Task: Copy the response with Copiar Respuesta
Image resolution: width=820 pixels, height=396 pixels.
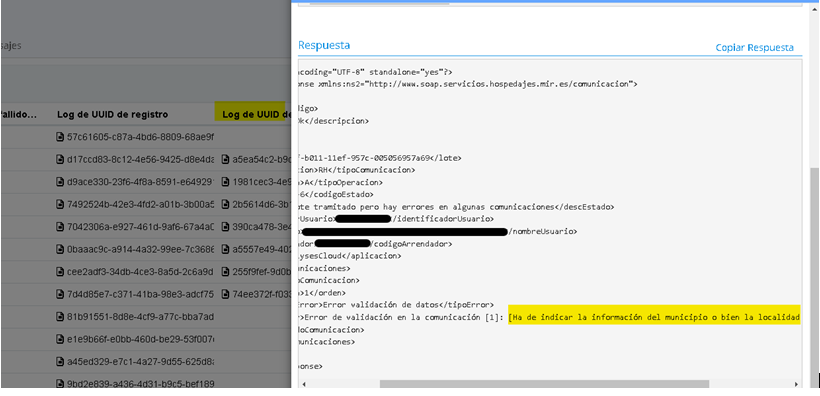Action: [x=754, y=48]
